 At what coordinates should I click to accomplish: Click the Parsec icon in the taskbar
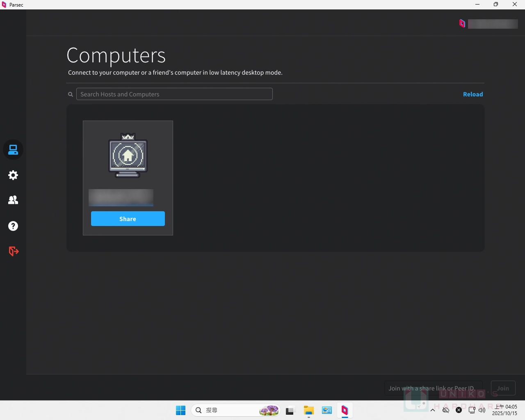point(345,410)
